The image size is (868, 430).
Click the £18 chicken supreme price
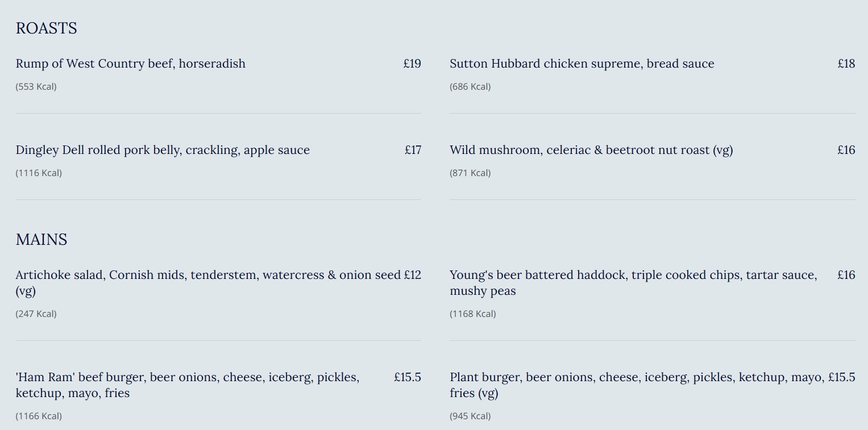coord(846,64)
